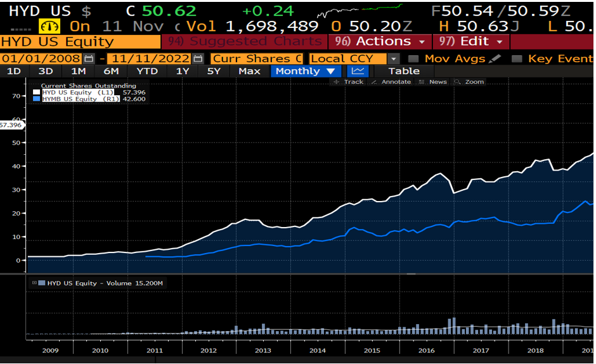596x364 pixels.
Task: Click the HYD US $ ticker header
Action: coord(50,11)
